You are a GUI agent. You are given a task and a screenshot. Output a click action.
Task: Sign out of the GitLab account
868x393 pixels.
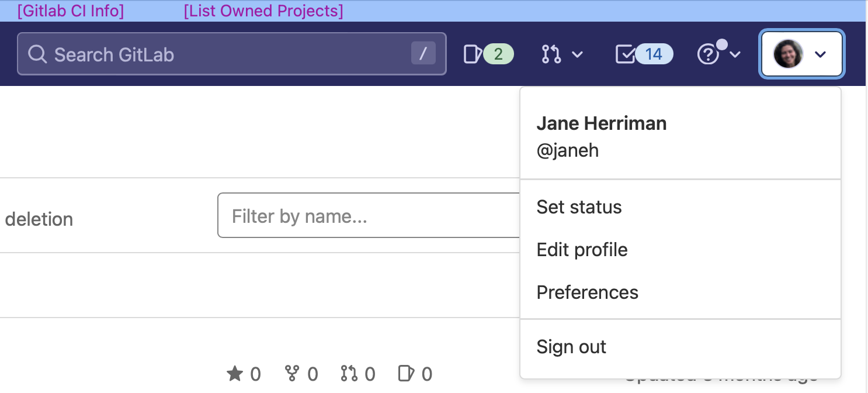click(571, 347)
